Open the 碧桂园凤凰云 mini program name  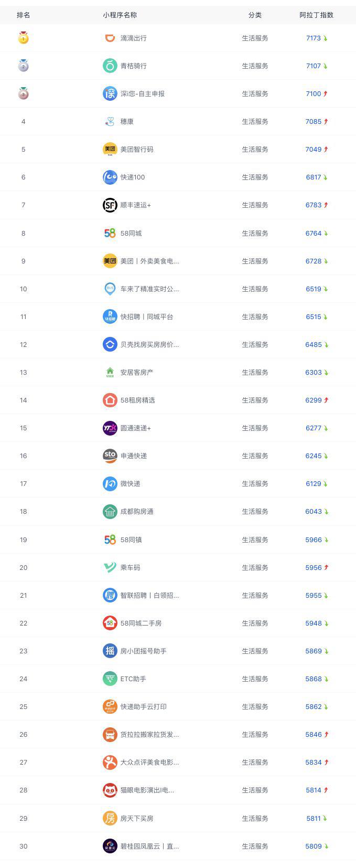pos(149,846)
